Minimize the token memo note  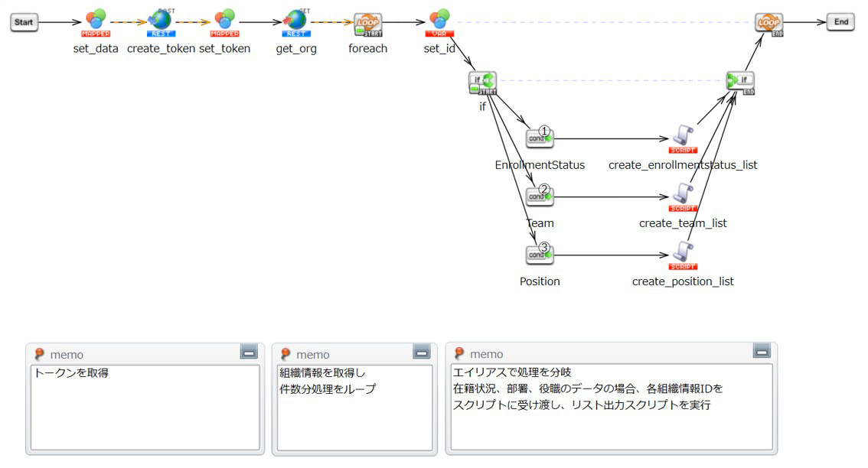tap(249, 352)
